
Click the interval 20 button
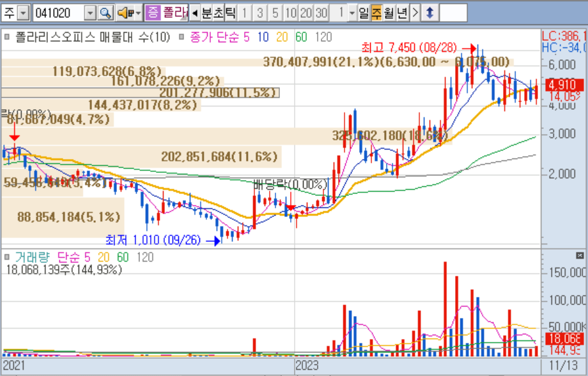306,13
